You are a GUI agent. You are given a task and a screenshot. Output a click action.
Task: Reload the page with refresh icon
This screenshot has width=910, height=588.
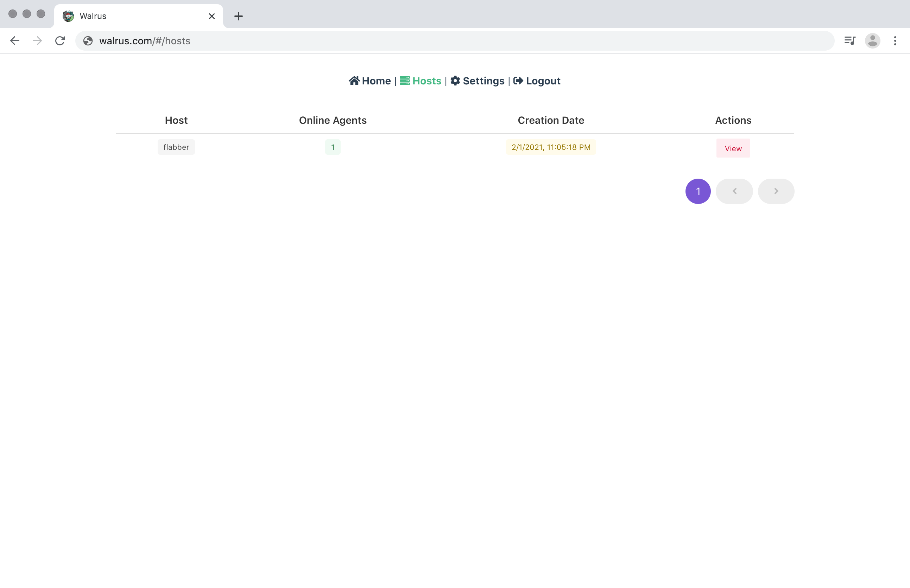tap(60, 41)
